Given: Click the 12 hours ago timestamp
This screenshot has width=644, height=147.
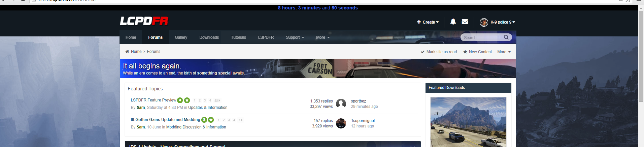Looking at the screenshot, I should [363, 126].
